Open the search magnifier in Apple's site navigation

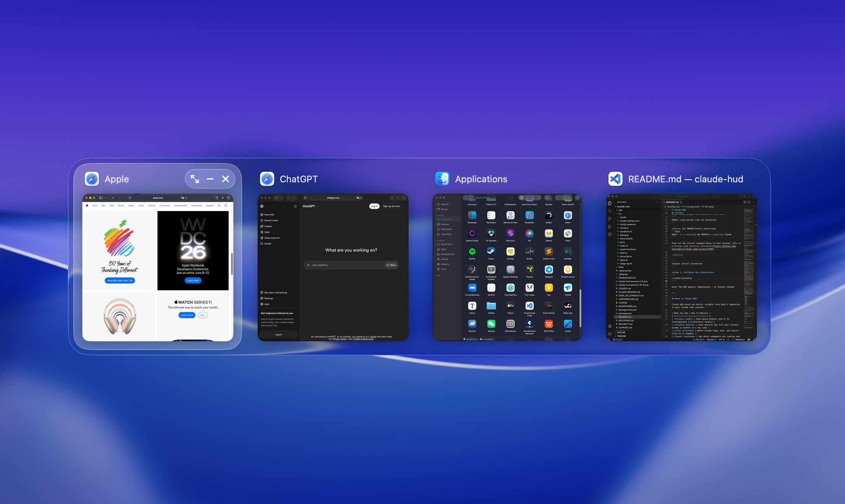pyautogui.click(x=219, y=205)
